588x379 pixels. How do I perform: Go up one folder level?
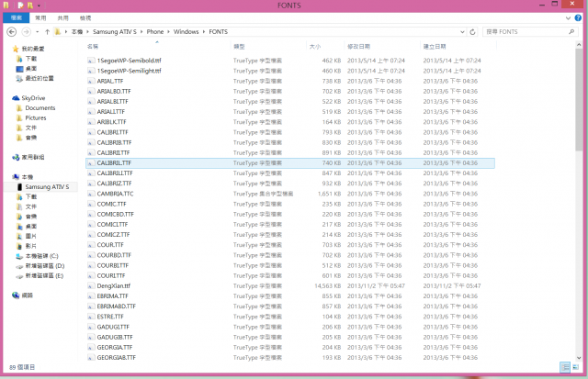coord(47,32)
